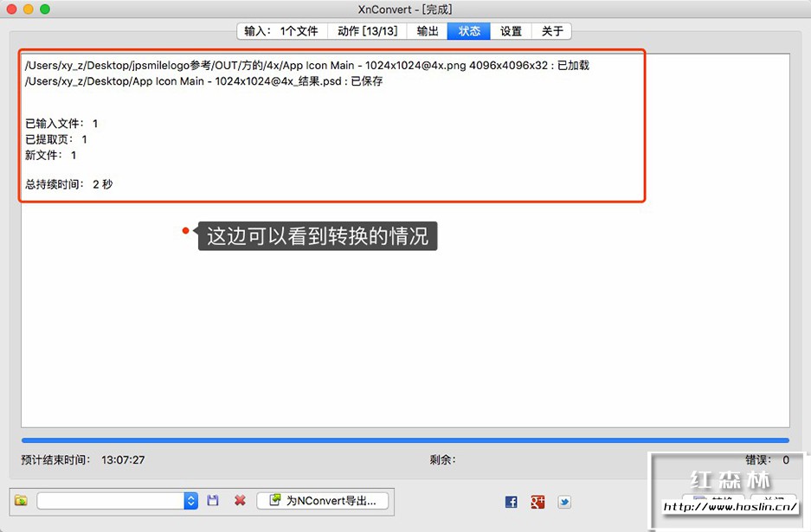Open the Twitter share icon

point(564,502)
